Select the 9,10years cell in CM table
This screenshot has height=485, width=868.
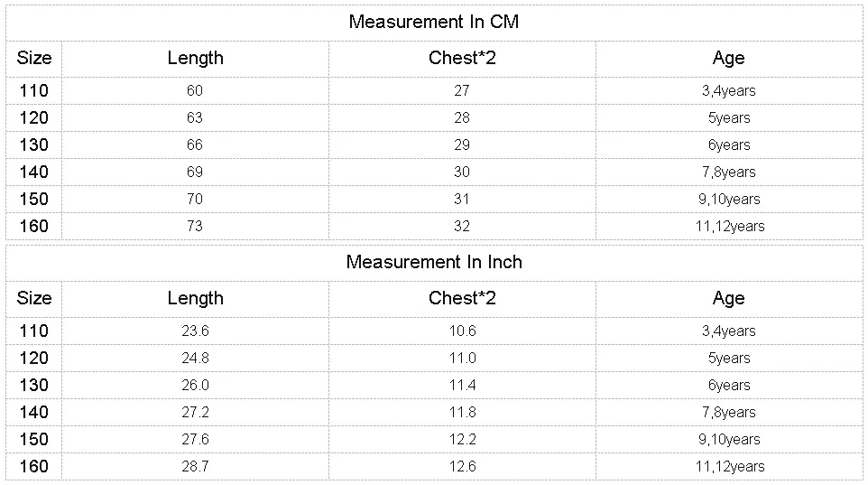729,199
